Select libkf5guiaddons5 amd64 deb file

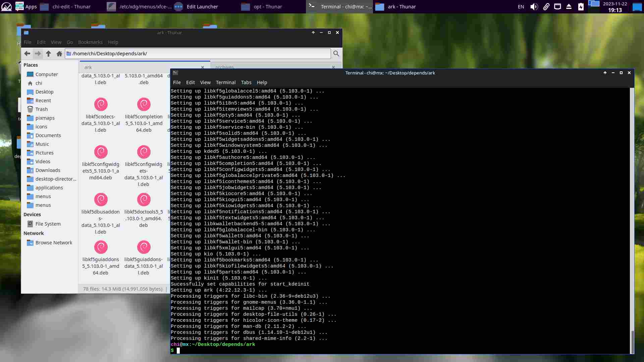101,247
